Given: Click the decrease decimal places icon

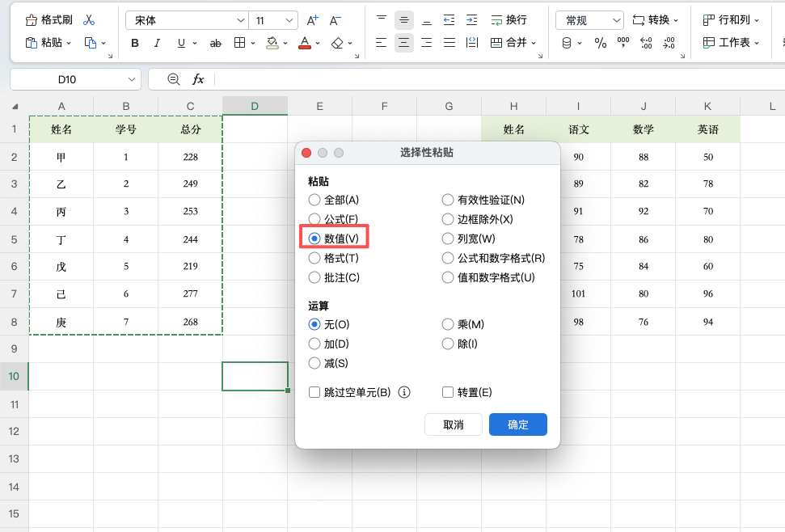Looking at the screenshot, I should click(x=669, y=43).
